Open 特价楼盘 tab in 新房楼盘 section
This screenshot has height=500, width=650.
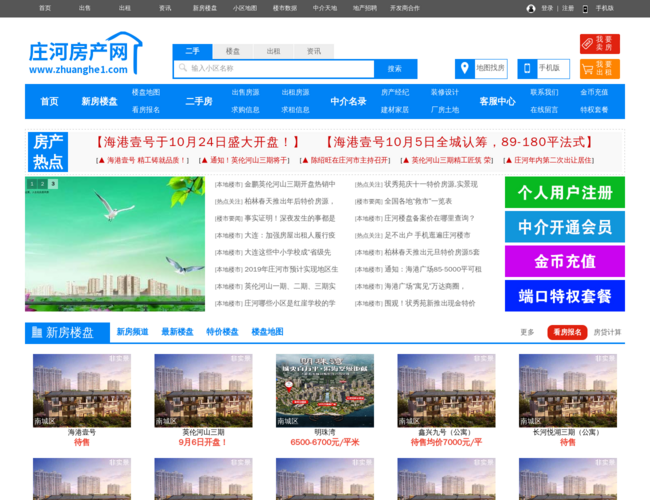tap(222, 332)
